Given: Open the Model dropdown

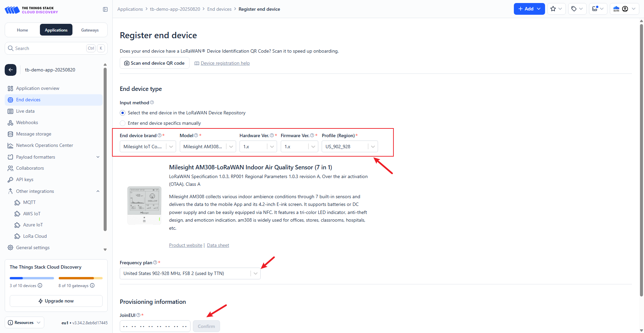Looking at the screenshot, I should pos(208,147).
